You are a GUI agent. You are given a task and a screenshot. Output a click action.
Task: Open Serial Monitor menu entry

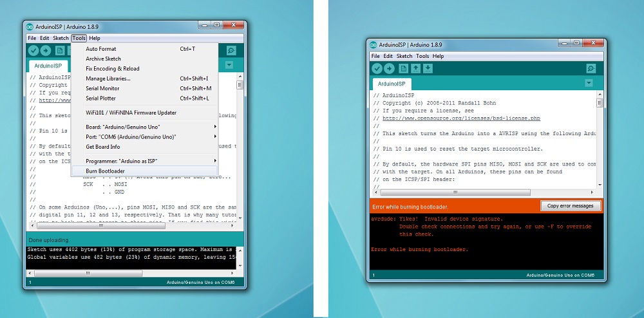pyautogui.click(x=144, y=88)
